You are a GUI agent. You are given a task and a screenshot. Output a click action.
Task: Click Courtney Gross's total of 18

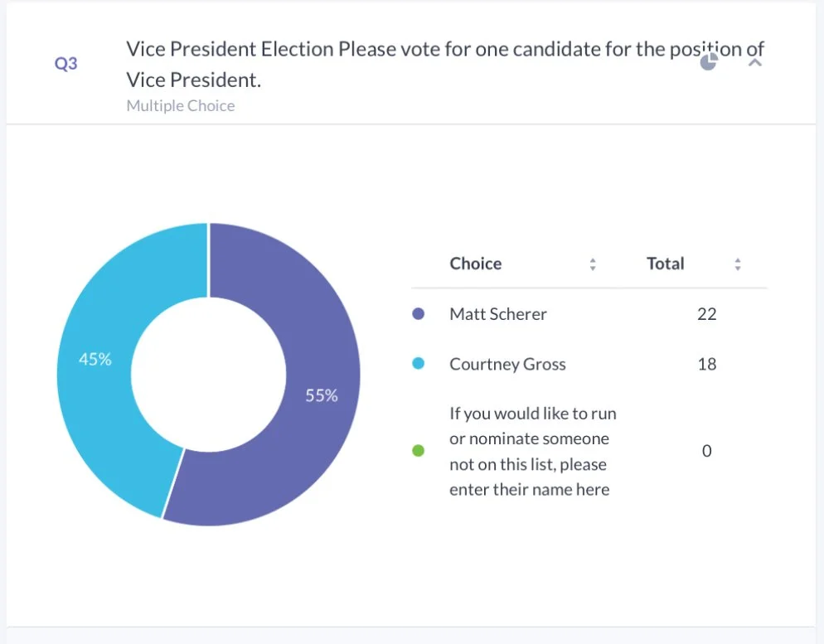[x=706, y=364]
